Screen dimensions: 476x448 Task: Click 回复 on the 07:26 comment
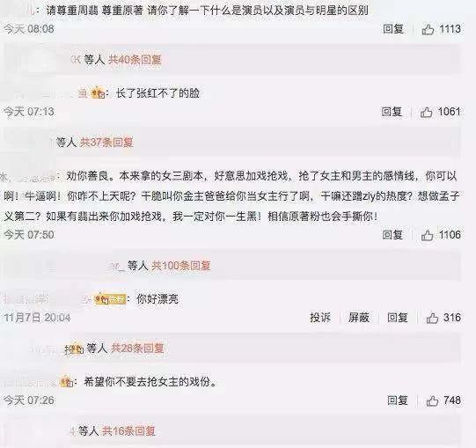point(398,400)
